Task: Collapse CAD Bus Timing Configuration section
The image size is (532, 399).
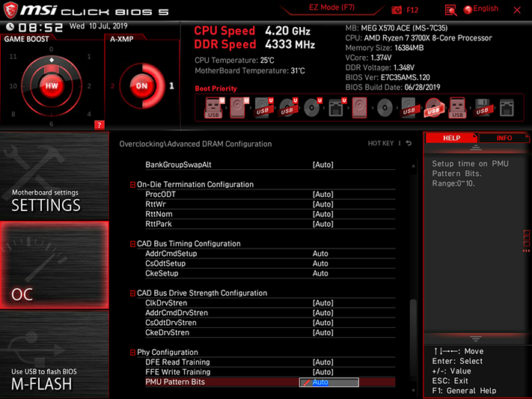Action: click(132, 244)
